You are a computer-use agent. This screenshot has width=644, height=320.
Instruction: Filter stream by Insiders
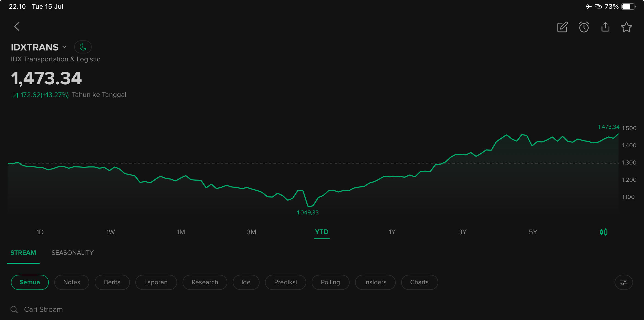[x=375, y=282]
